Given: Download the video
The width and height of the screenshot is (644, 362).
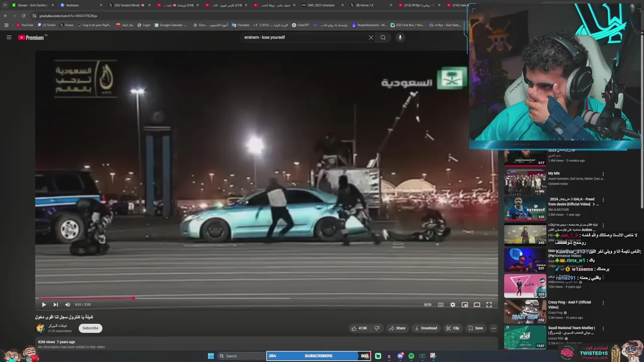Looking at the screenshot, I should pyautogui.click(x=426, y=328).
